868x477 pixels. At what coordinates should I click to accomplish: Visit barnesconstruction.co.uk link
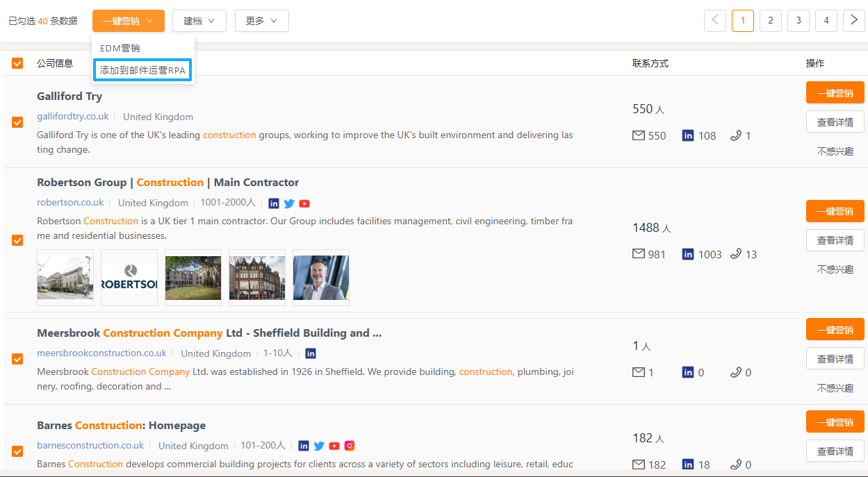(90, 446)
